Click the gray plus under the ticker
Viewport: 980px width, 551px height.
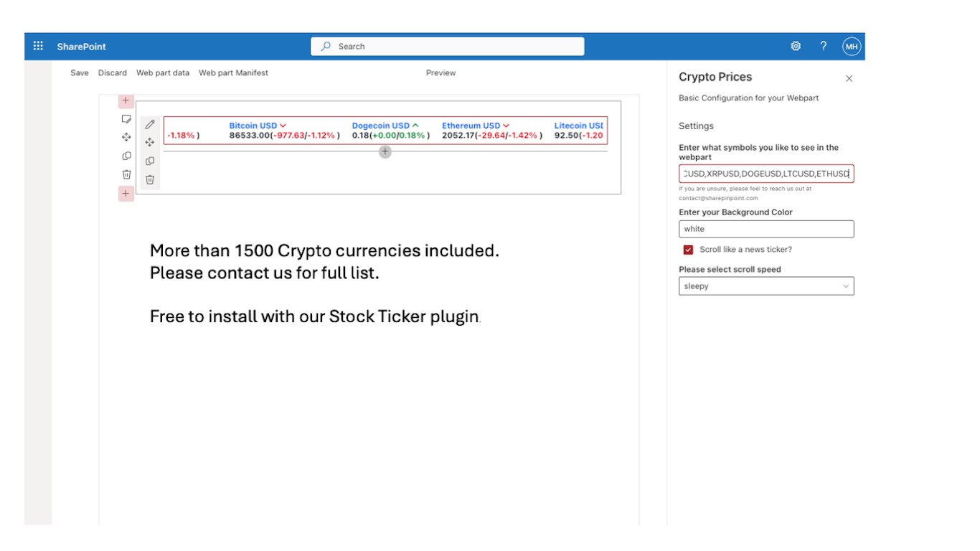(x=385, y=151)
